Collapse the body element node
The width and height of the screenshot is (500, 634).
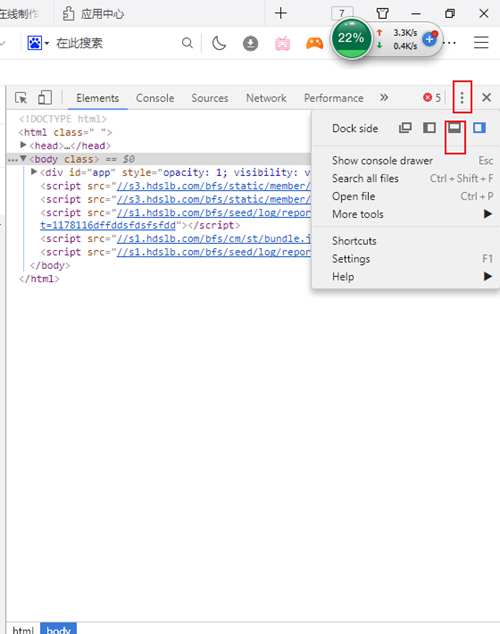coord(23,158)
